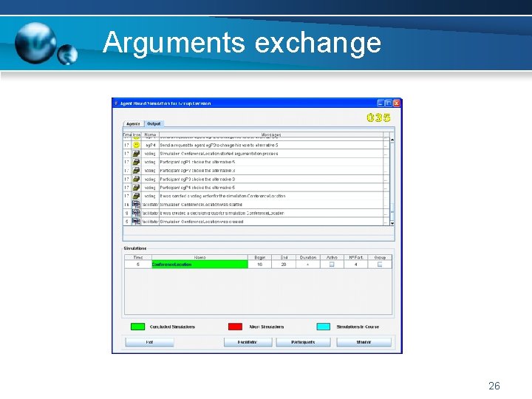Click the Duration column header in Simulations
Viewport: 532px width, 399px height.
pos(307,258)
